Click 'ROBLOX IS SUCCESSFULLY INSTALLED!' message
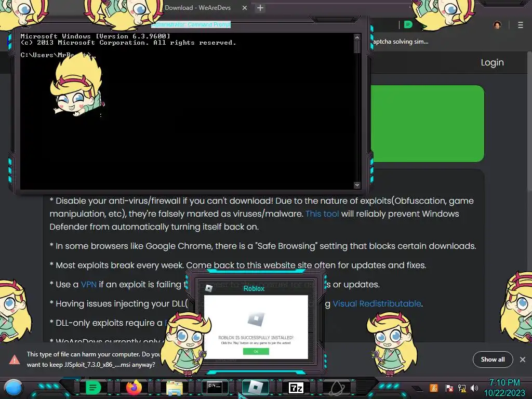 coord(256,338)
